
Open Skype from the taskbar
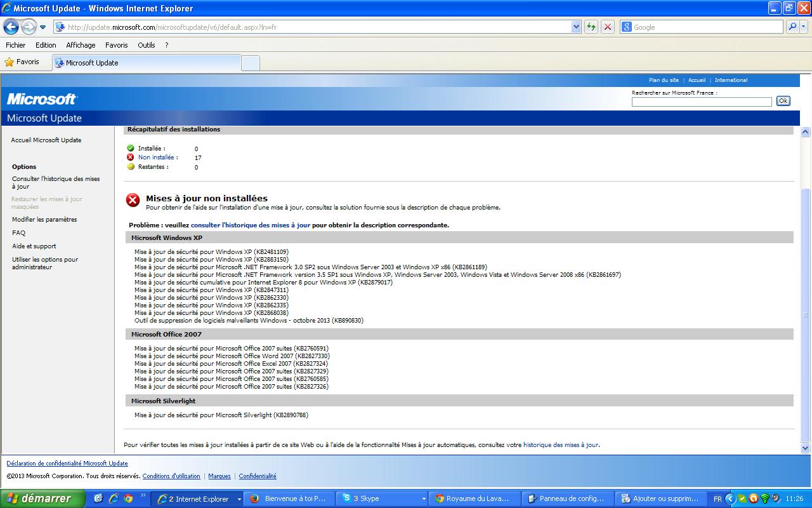381,498
